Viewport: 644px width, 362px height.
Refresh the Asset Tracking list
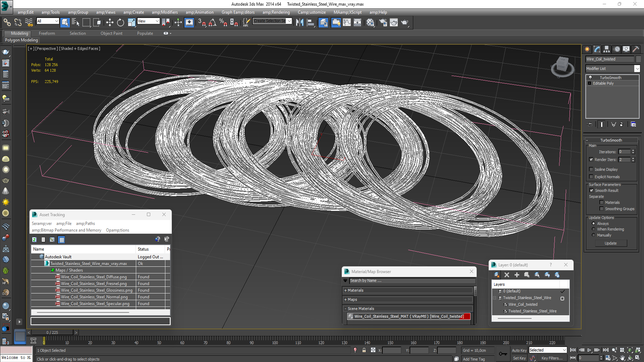34,240
